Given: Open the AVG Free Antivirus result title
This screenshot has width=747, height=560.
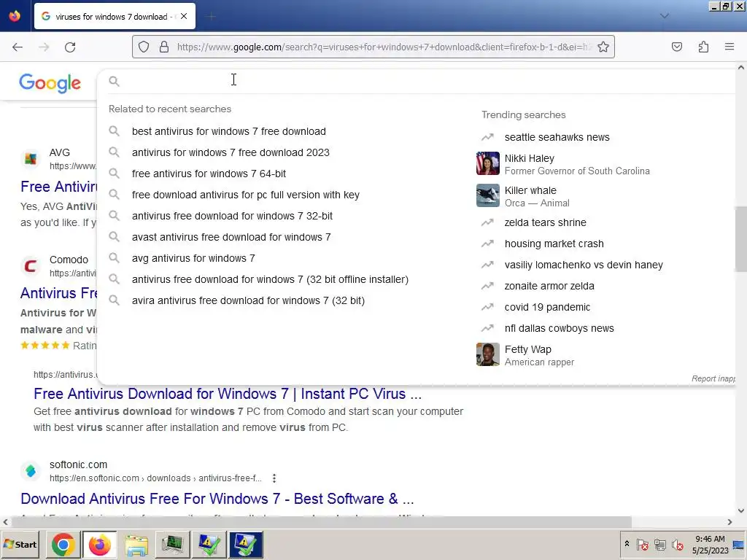Looking at the screenshot, I should (58, 187).
